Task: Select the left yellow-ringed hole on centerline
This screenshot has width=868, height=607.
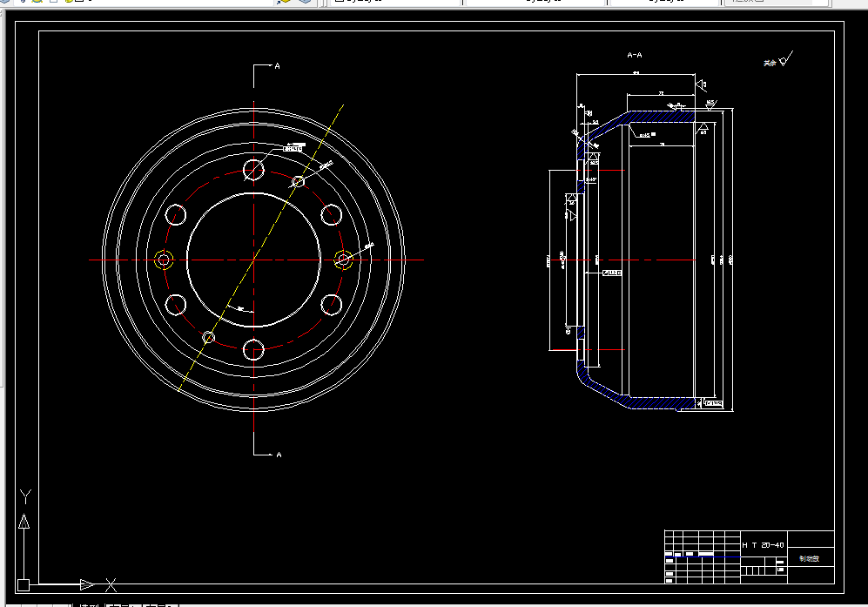Action: coord(164,260)
